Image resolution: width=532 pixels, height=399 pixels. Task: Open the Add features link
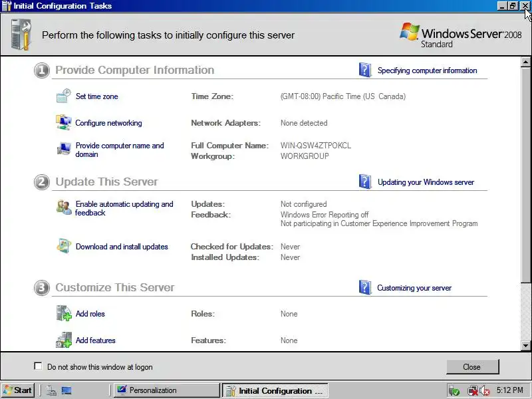tap(95, 340)
